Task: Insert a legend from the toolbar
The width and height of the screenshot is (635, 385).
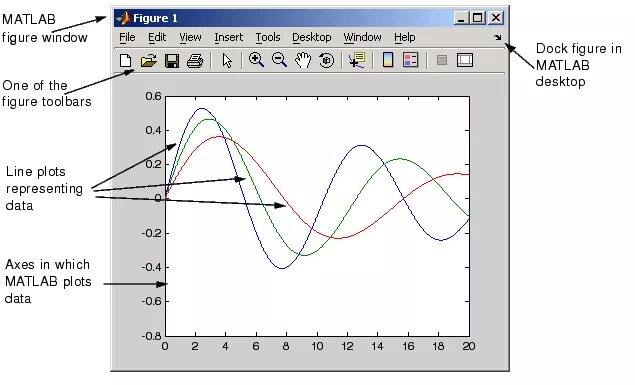Action: tap(410, 60)
